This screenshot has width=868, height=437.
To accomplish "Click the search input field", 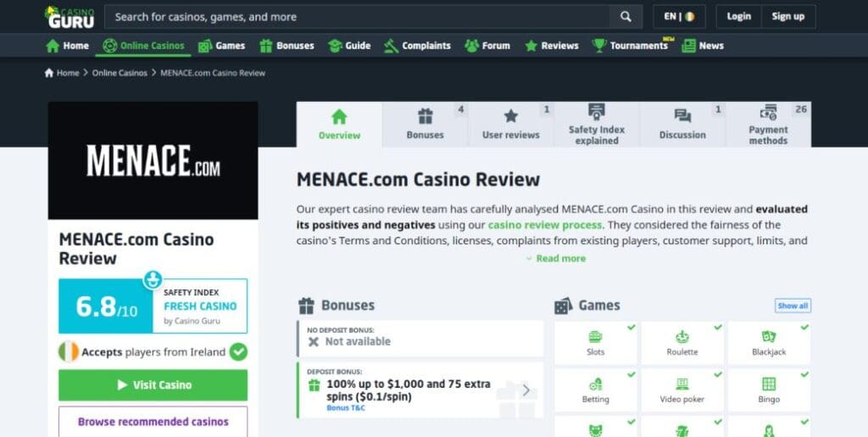I will [356, 16].
